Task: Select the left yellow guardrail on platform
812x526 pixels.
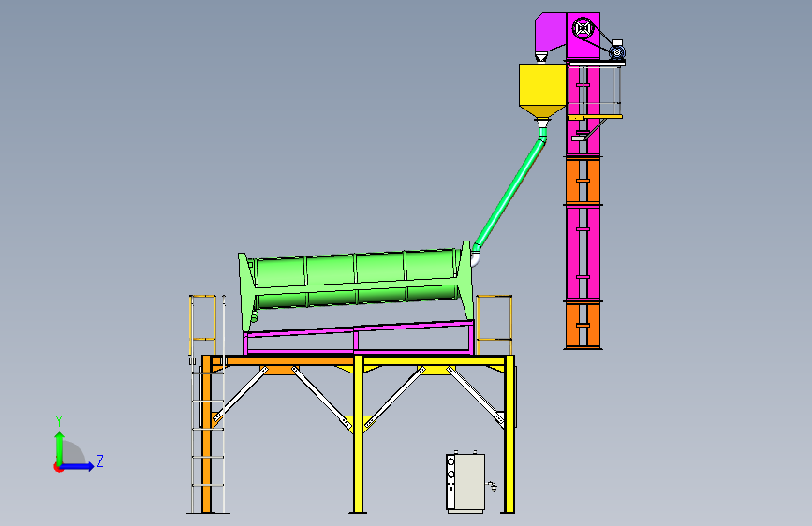Action: pyautogui.click(x=202, y=325)
